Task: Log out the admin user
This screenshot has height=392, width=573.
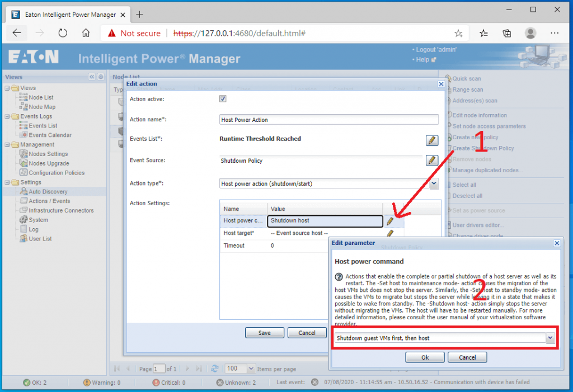Action: [x=436, y=50]
